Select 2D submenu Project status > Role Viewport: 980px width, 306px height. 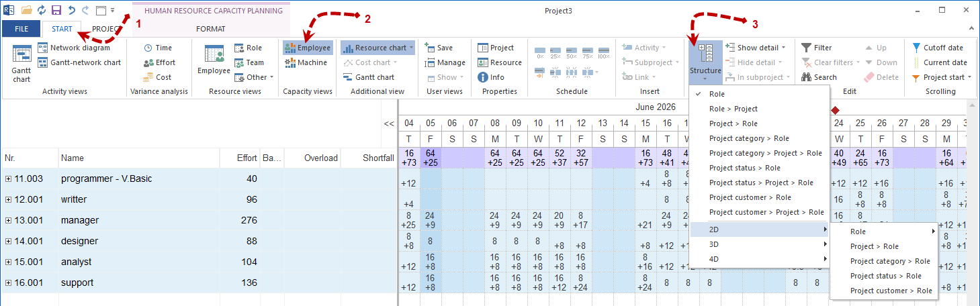click(x=884, y=276)
